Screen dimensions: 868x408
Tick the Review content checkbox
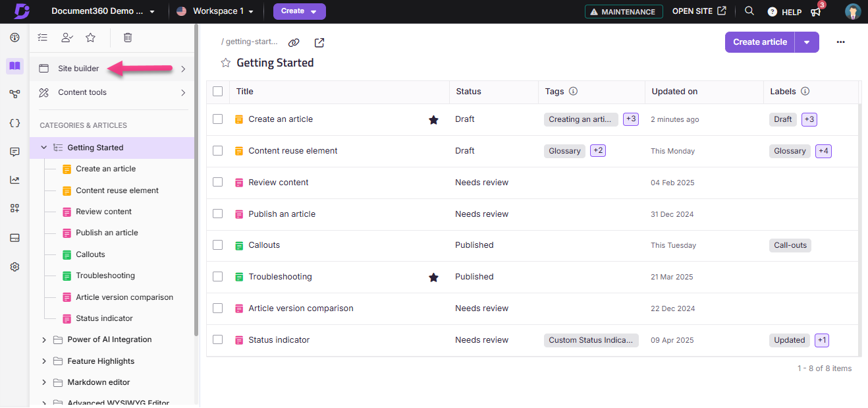[218, 183]
